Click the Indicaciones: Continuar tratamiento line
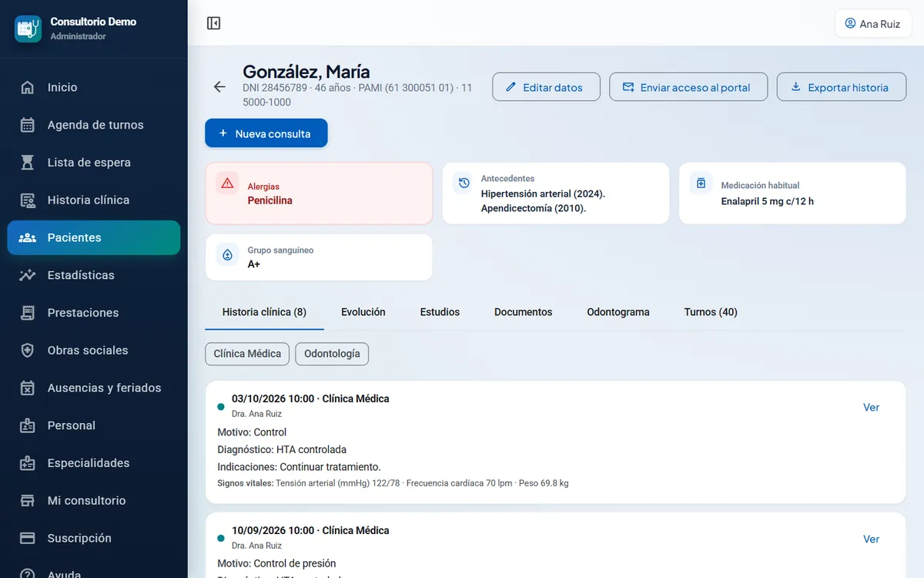The width and height of the screenshot is (924, 578). point(299,467)
